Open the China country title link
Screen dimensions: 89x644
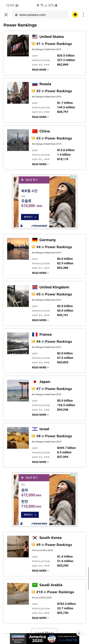(x=44, y=131)
